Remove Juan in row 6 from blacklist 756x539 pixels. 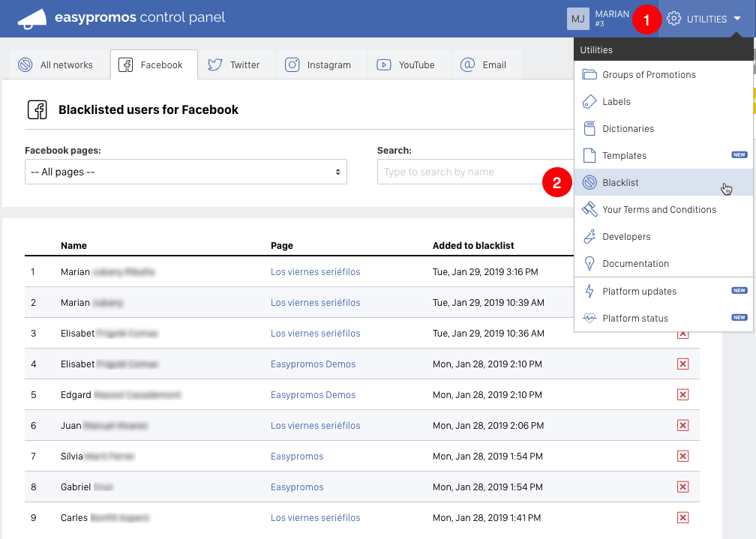(x=682, y=426)
